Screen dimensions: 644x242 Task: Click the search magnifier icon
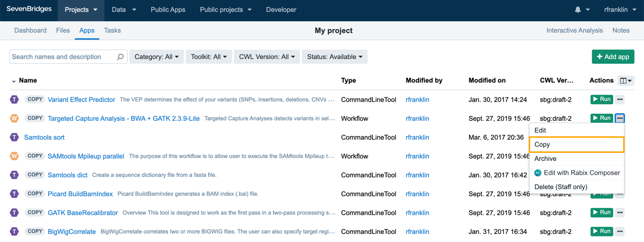pyautogui.click(x=120, y=57)
